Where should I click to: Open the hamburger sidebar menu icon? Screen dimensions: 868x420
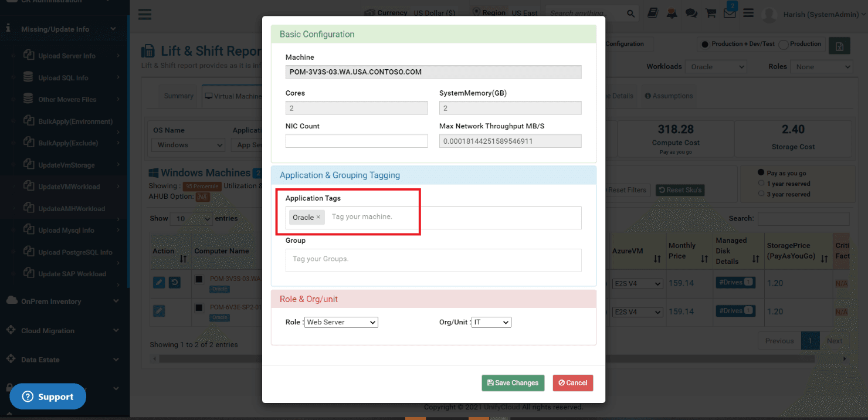click(145, 14)
